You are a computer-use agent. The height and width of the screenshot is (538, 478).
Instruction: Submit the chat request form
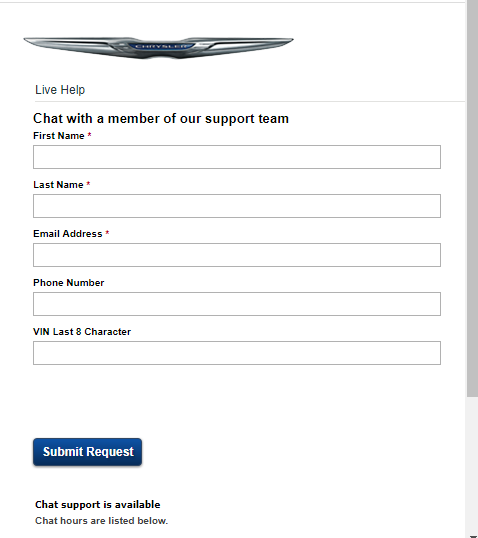pyautogui.click(x=88, y=452)
